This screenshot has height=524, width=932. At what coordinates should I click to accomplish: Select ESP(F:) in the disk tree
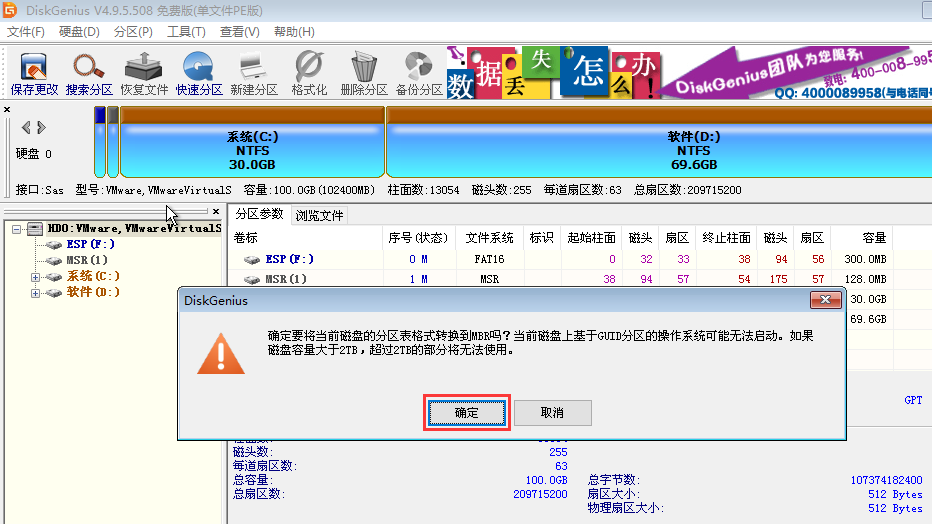(x=90, y=244)
